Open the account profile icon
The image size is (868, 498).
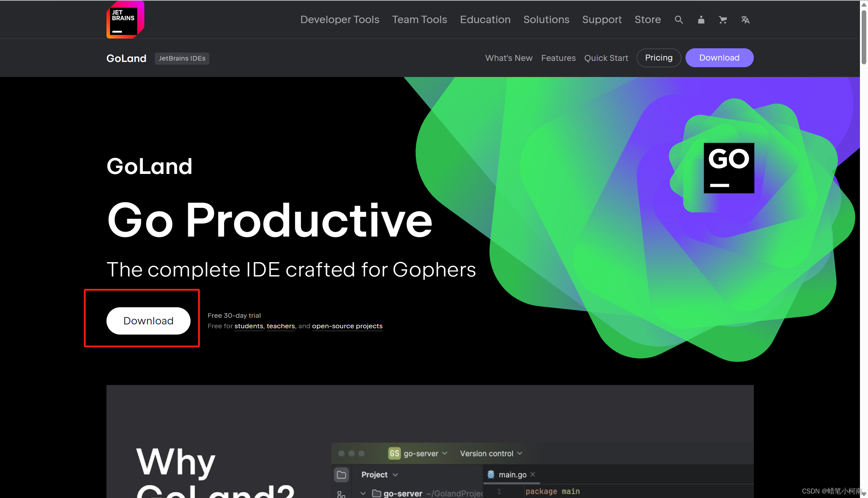tap(701, 20)
